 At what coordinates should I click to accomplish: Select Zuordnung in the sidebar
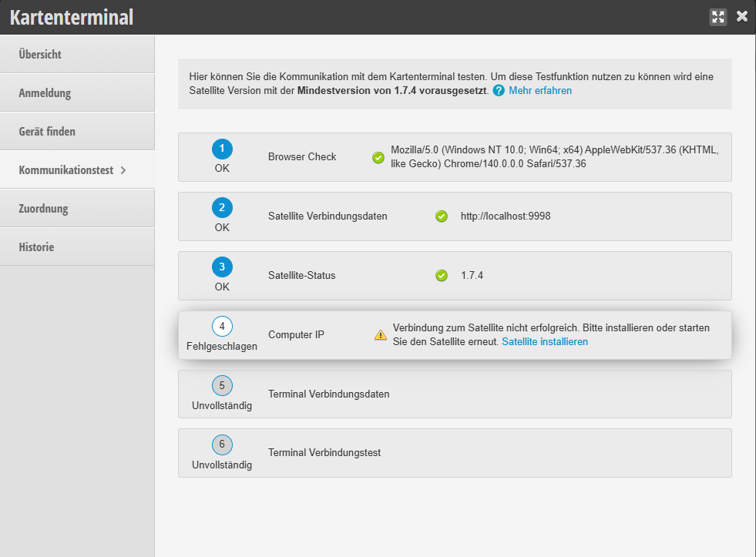click(43, 209)
